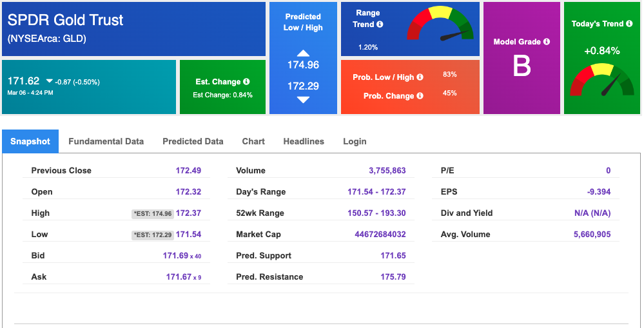Click the down arrow below predicted low 172.29

pyautogui.click(x=303, y=100)
